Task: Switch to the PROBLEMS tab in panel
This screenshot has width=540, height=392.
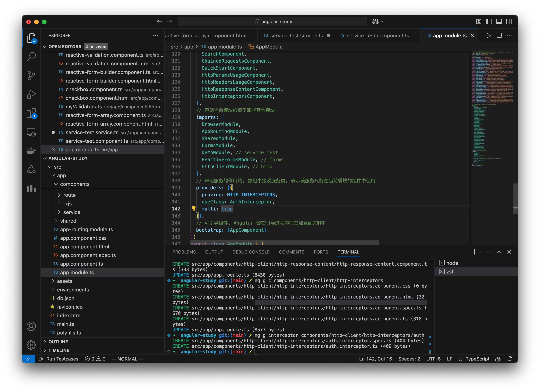Action: point(184,252)
